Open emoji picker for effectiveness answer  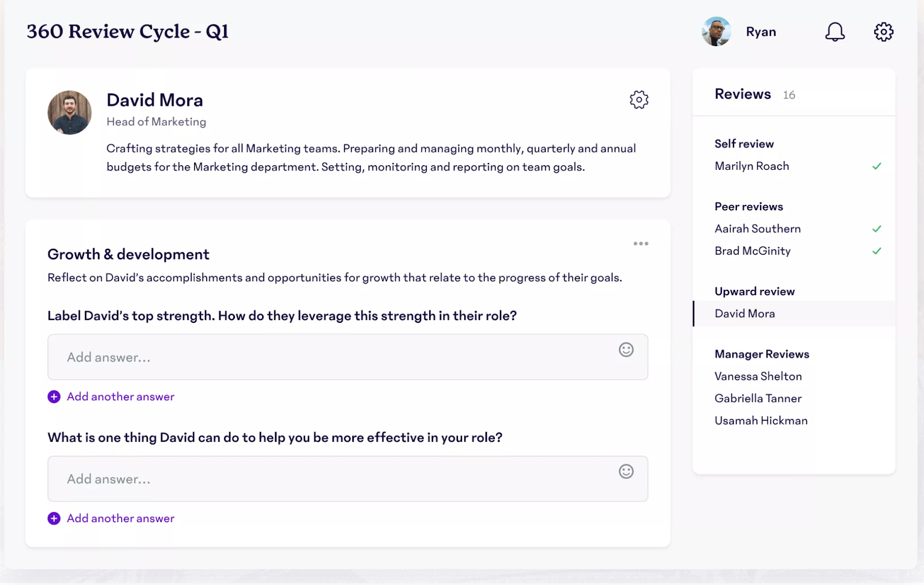click(626, 471)
